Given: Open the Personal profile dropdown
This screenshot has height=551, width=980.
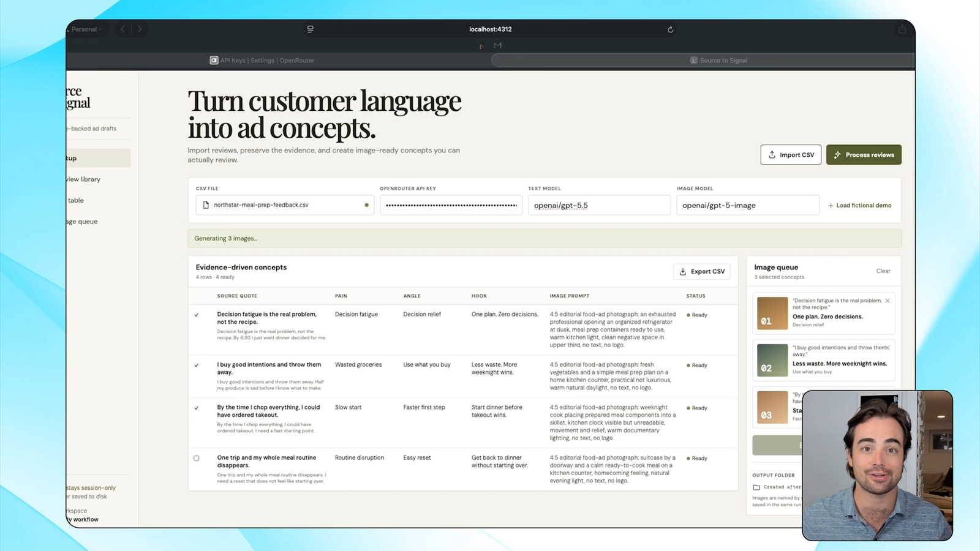Looking at the screenshot, I should 86,29.
